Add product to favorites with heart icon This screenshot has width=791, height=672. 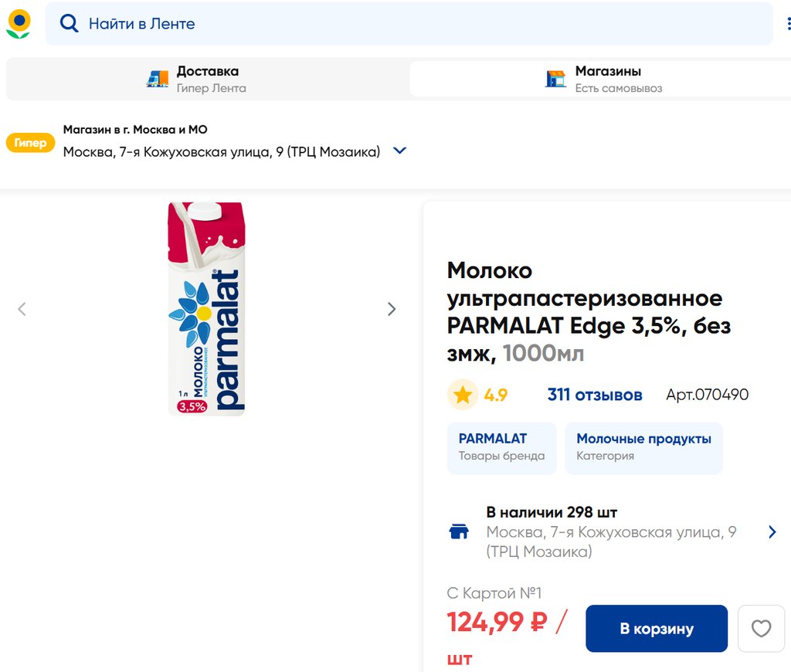761,629
